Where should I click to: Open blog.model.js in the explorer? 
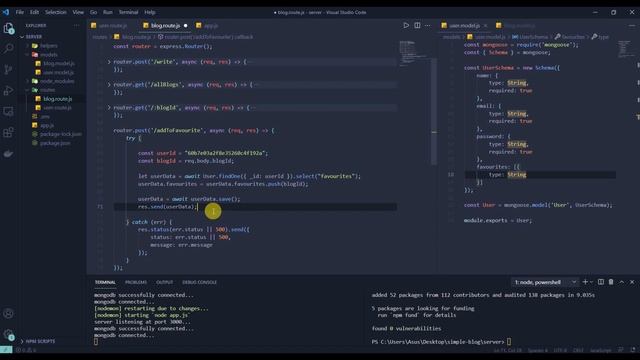click(x=59, y=63)
